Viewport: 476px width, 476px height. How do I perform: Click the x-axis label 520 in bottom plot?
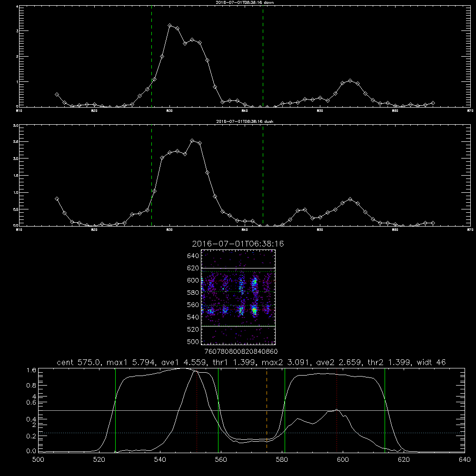tap(99, 460)
